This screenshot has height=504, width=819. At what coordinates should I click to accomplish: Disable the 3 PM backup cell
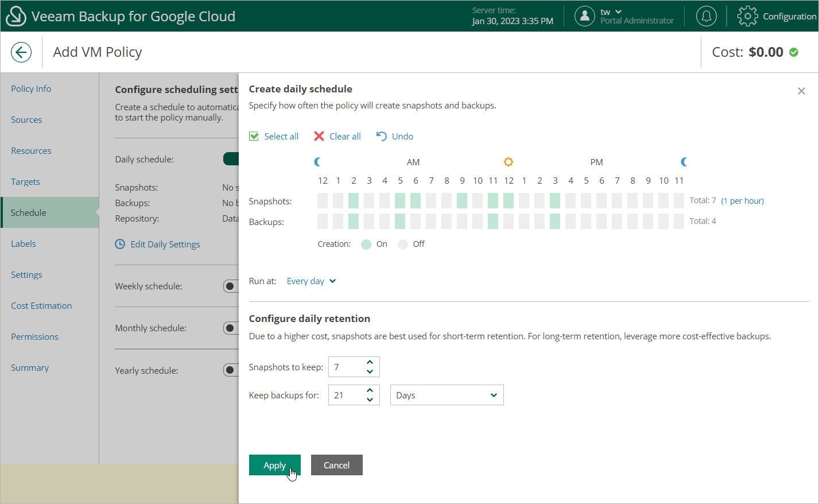555,221
